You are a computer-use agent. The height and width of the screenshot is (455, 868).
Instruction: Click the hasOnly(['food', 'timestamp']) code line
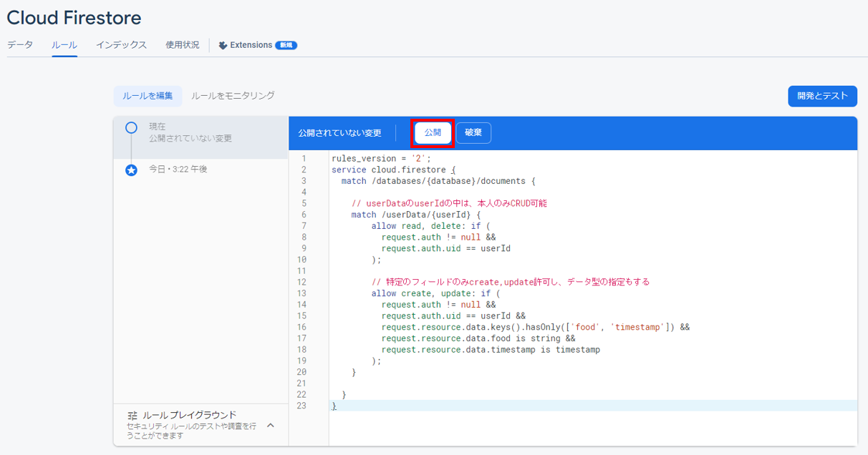point(535,327)
